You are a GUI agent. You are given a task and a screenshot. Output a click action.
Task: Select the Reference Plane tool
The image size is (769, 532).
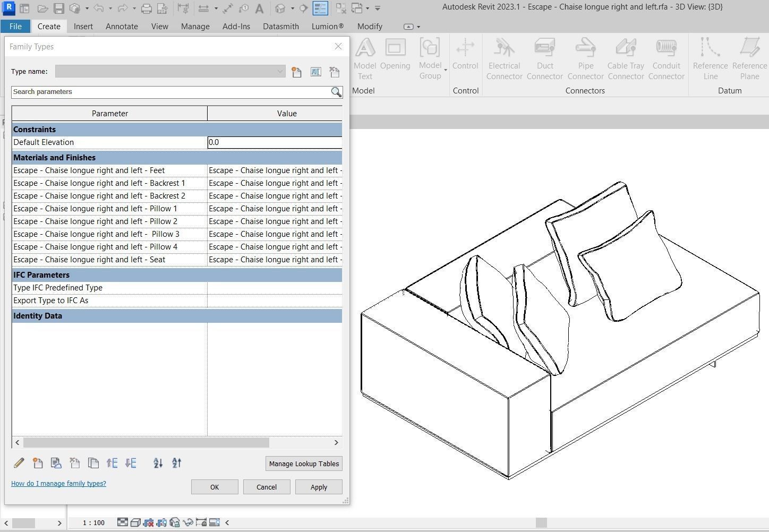(750, 58)
